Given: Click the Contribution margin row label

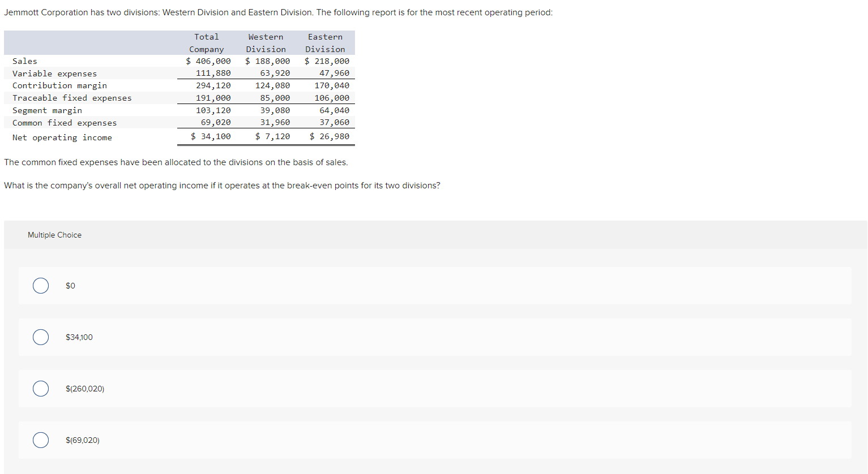Looking at the screenshot, I should 59,85.
